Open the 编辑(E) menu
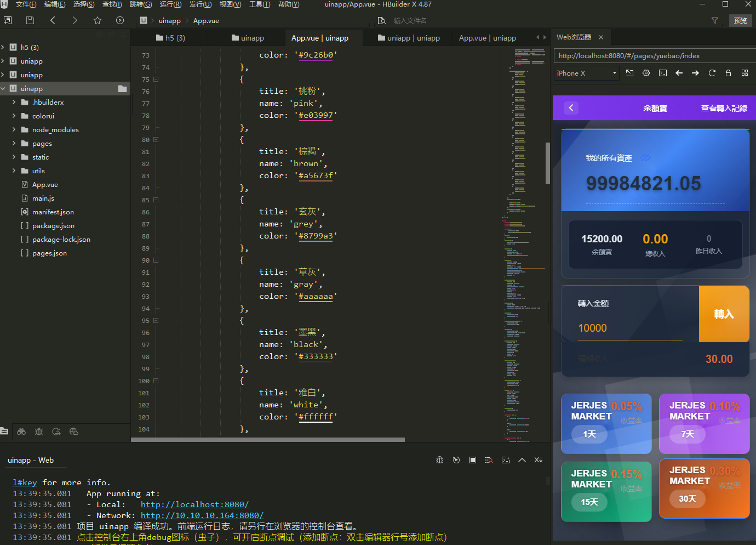Screen dimensions: 756x545 tap(55, 4)
